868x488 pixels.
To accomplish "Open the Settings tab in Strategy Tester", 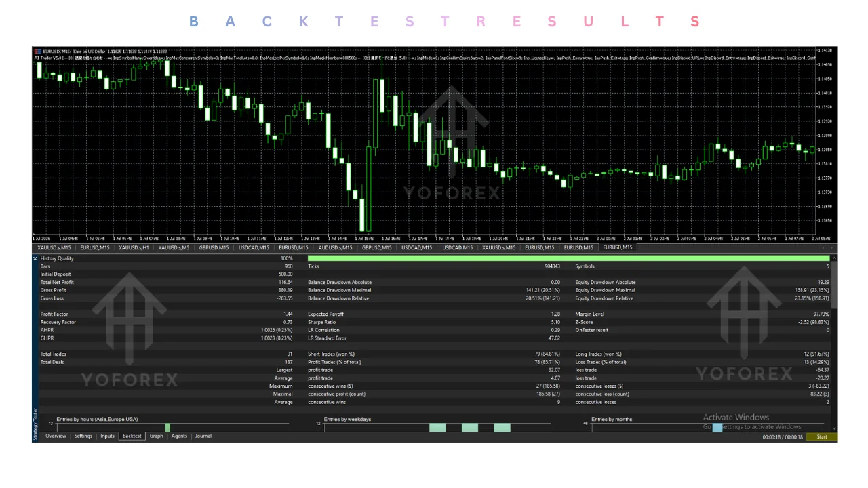I will [83, 436].
